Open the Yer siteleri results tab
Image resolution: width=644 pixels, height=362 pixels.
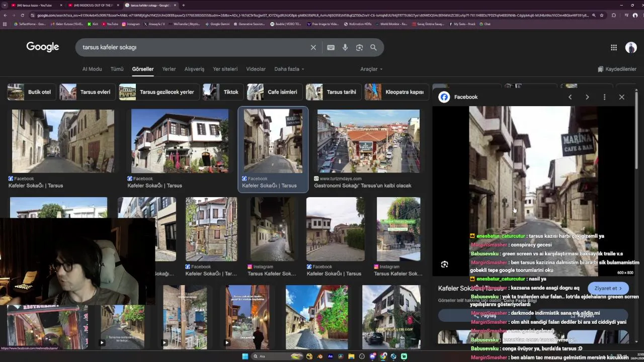coord(225,69)
